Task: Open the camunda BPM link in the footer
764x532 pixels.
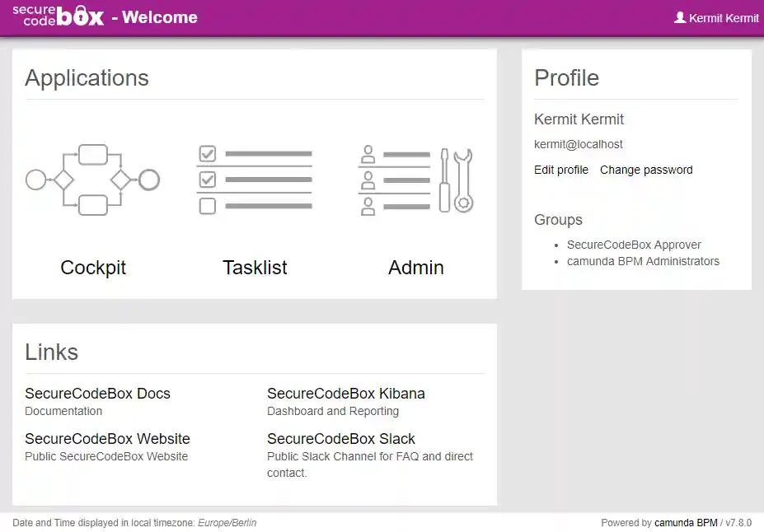Action: 685,522
